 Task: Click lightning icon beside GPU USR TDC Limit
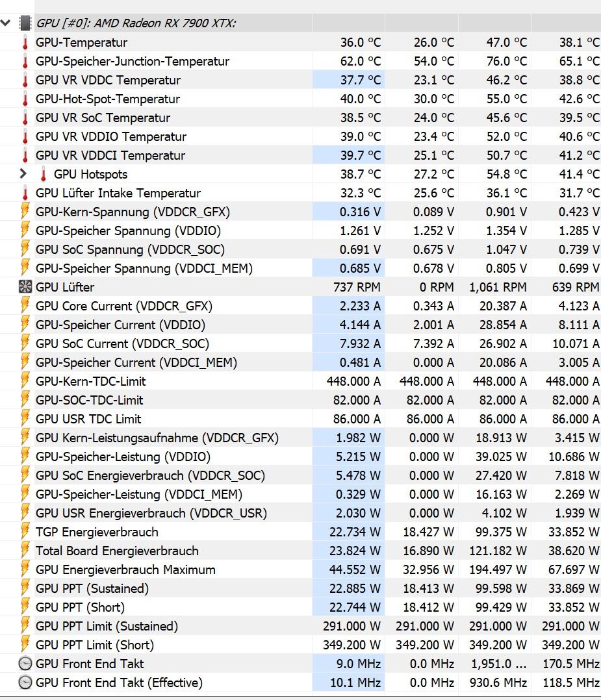point(25,419)
